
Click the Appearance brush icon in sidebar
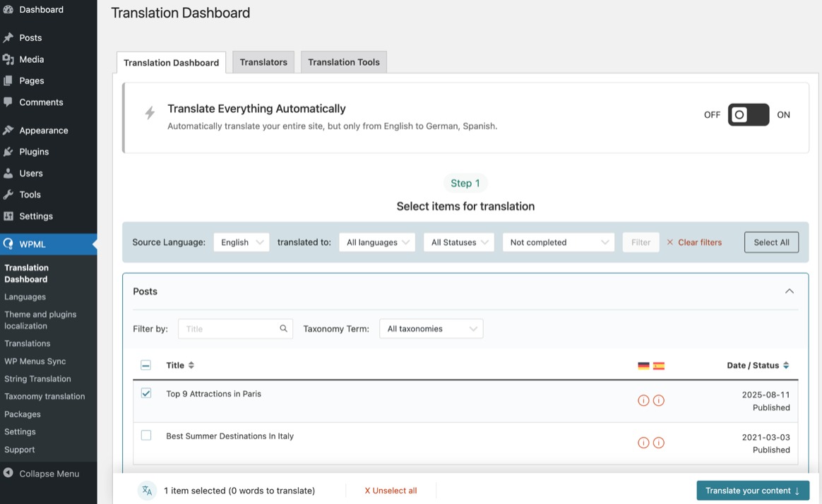[x=8, y=131]
